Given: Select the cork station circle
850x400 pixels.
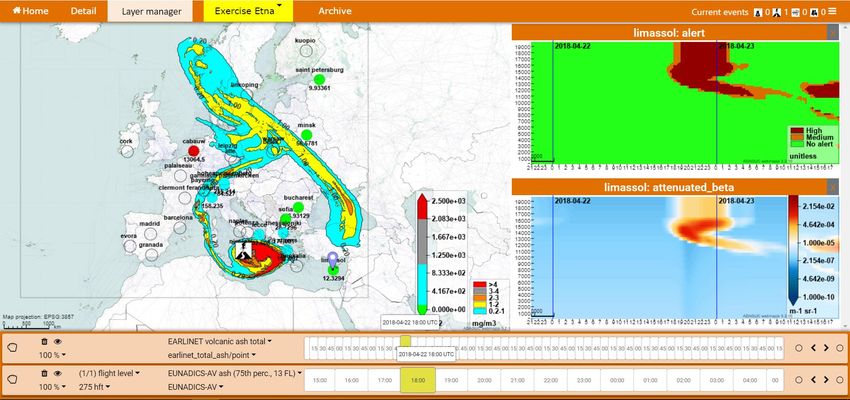Looking at the screenshot, I should coord(127,151).
